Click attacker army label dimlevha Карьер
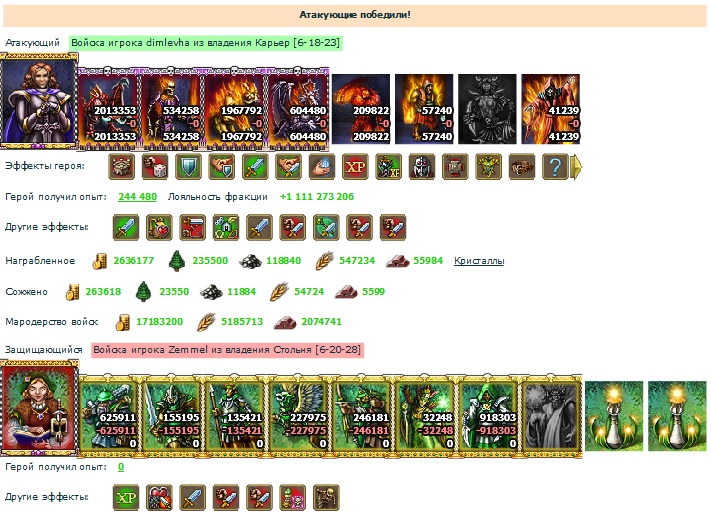The image size is (711, 516). click(x=205, y=43)
